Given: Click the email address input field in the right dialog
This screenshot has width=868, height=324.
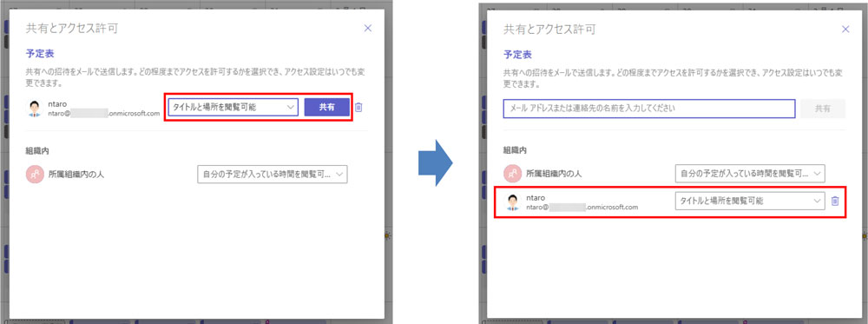Looking at the screenshot, I should pyautogui.click(x=649, y=109).
